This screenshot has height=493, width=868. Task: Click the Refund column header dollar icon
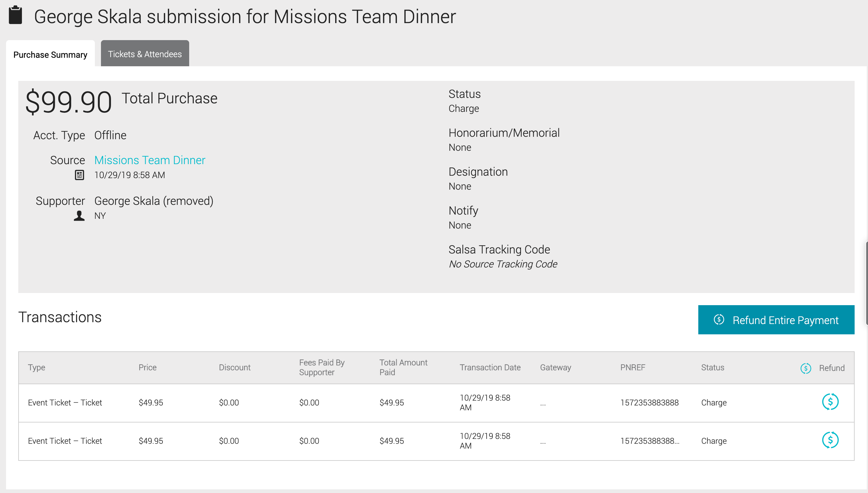[806, 368]
